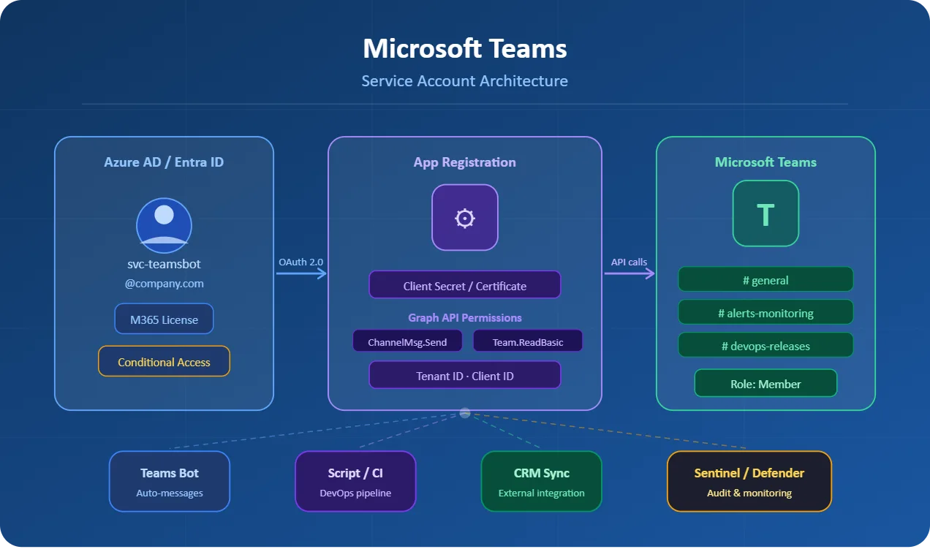
Task: Enable the Team.ReadBasic permission
Action: click(x=528, y=340)
